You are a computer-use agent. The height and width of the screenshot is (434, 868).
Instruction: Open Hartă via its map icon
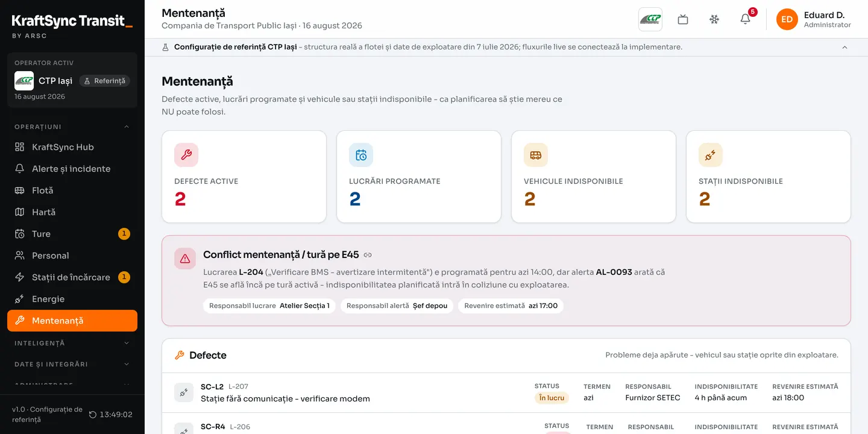20,212
